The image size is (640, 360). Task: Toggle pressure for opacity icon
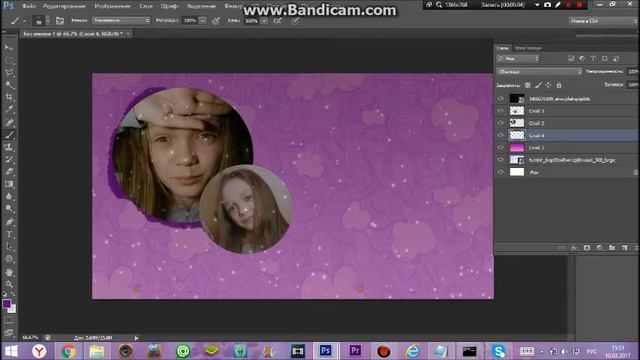pos(216,20)
